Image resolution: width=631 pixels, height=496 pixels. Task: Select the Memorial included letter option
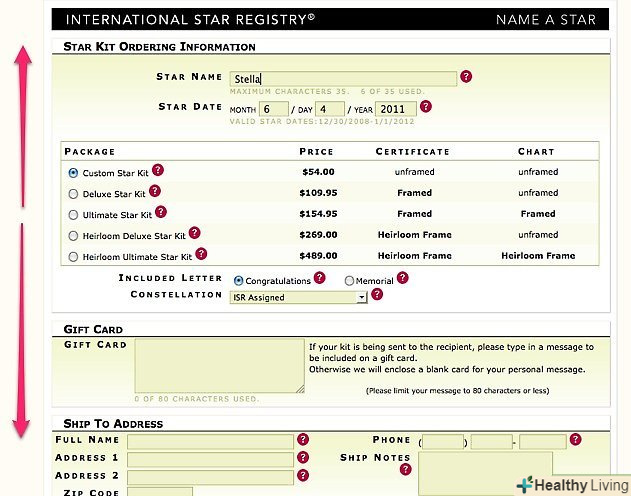pos(349,281)
